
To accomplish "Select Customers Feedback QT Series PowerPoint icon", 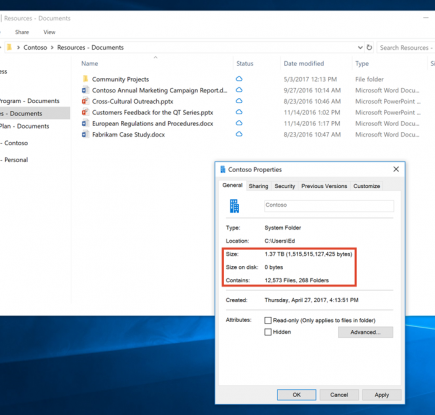I will (x=85, y=112).
